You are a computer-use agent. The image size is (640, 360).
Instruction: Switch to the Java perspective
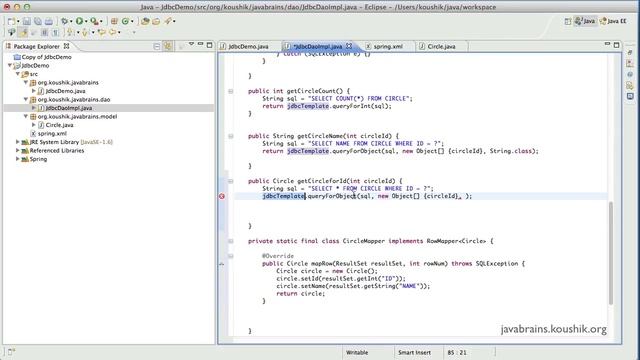tap(585, 21)
